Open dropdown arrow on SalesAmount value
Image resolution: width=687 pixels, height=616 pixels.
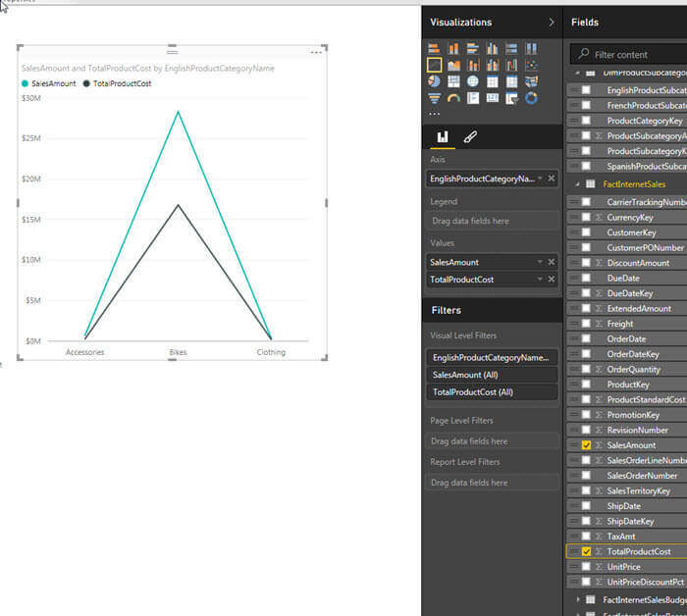click(540, 262)
